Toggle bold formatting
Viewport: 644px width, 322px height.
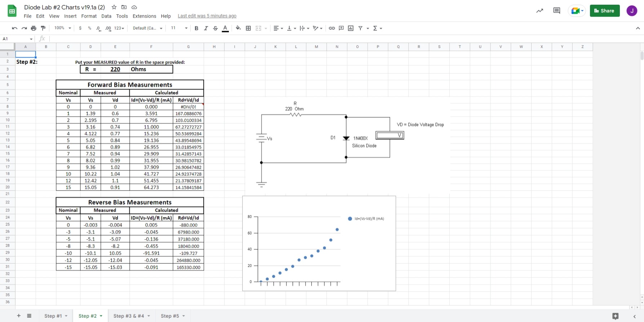pyautogui.click(x=196, y=28)
